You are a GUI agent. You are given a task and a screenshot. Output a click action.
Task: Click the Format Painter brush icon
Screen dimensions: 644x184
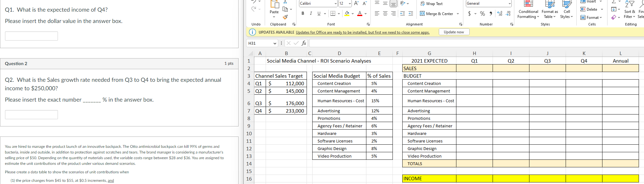click(285, 17)
